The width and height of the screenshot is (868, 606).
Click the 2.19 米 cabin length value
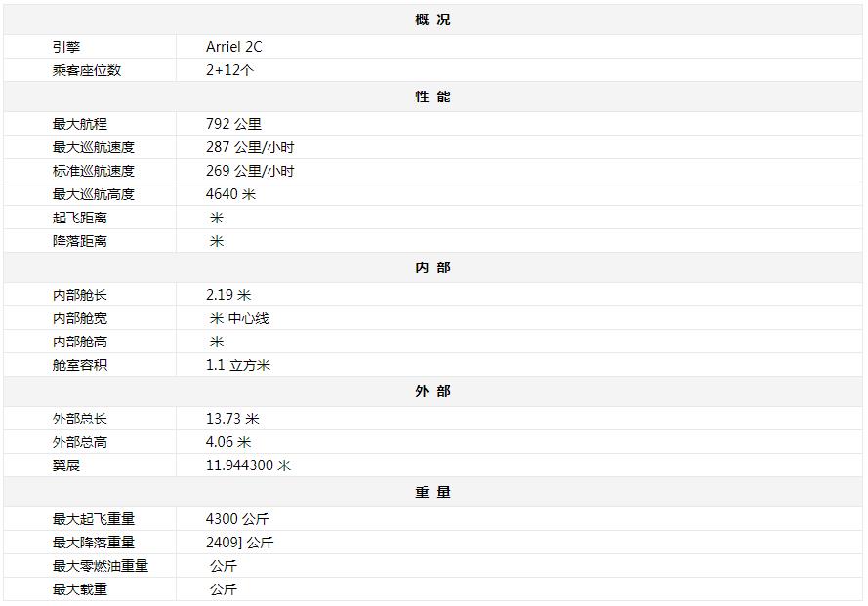click(228, 295)
